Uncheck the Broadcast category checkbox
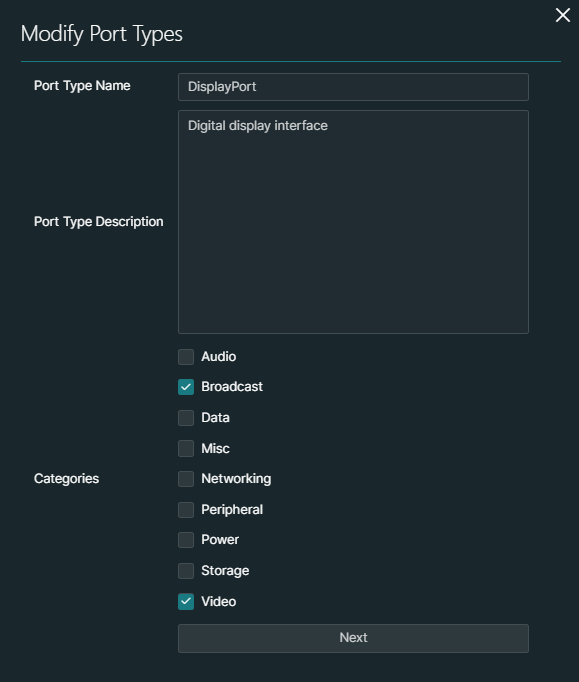Image resolution: width=579 pixels, height=682 pixels. coord(186,387)
